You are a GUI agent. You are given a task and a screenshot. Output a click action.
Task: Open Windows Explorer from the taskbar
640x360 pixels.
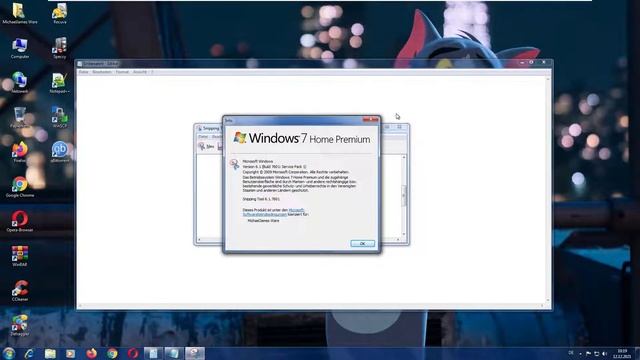[50, 353]
